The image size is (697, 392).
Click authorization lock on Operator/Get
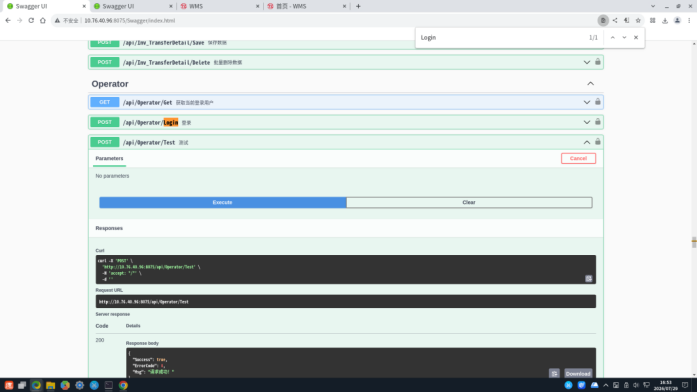(x=598, y=102)
